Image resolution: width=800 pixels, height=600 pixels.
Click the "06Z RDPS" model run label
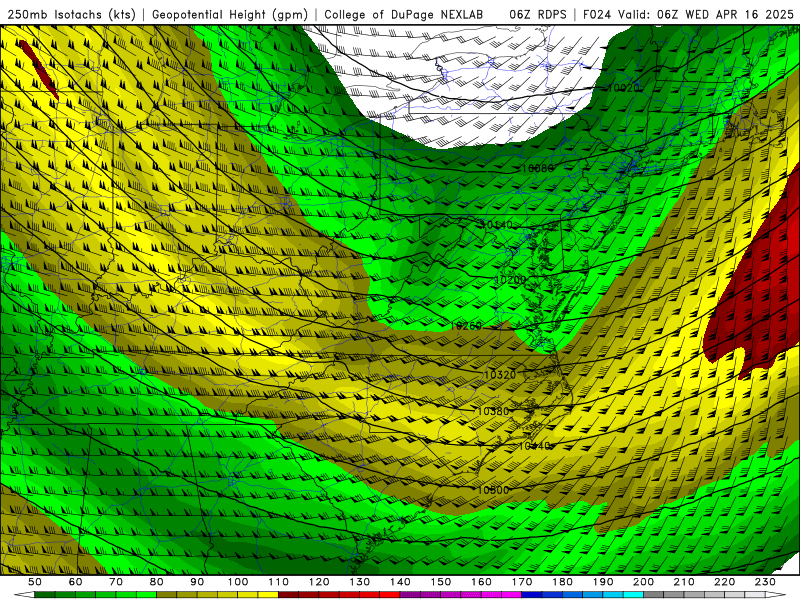[538, 15]
